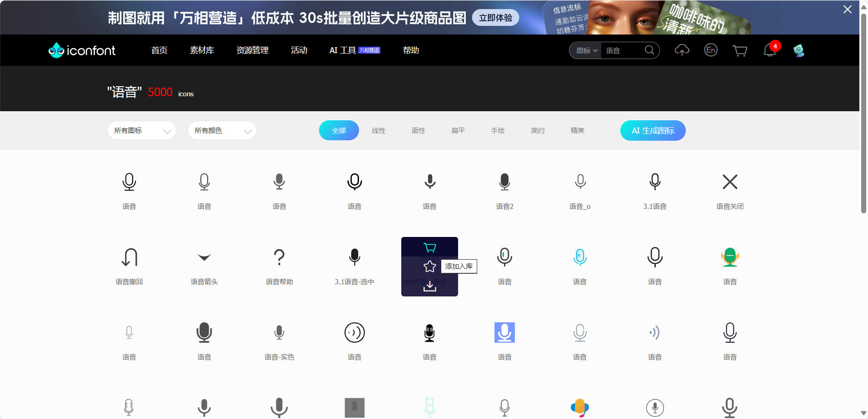Select the blue square microphone icon
This screenshot has width=868, height=419.
click(504, 333)
